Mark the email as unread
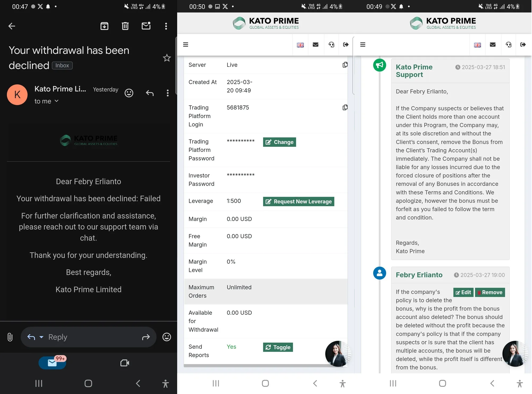 click(x=146, y=26)
